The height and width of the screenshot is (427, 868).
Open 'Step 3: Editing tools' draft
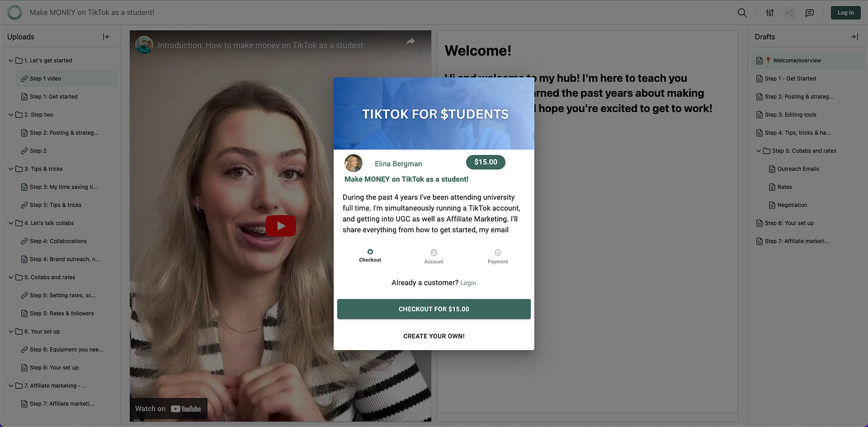tap(808, 115)
